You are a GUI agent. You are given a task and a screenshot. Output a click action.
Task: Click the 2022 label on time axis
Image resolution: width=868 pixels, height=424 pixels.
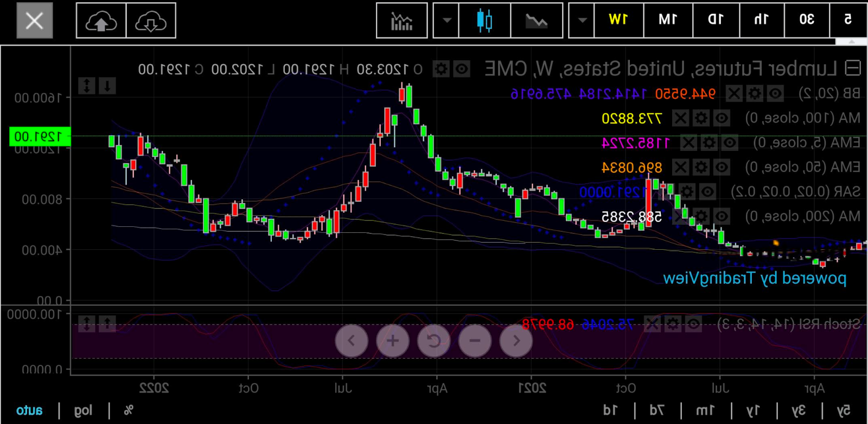tap(154, 388)
